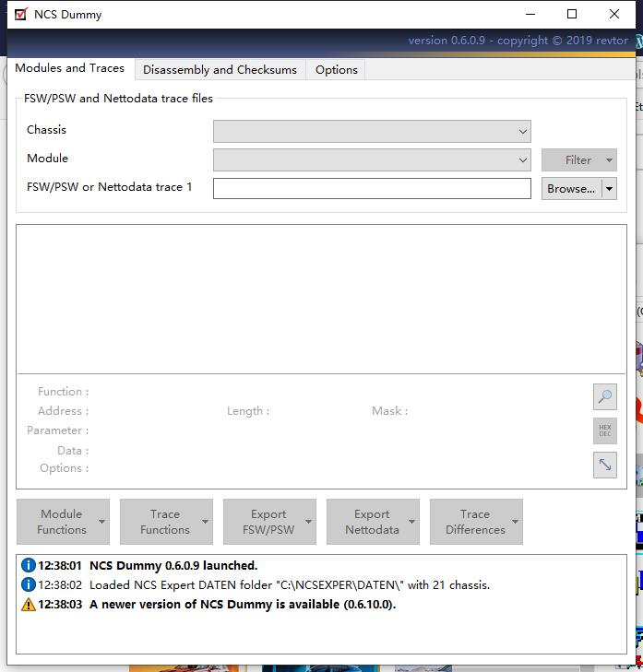This screenshot has width=643, height=672.
Task: Maximize the NCS Dummy window
Action: pos(572,14)
